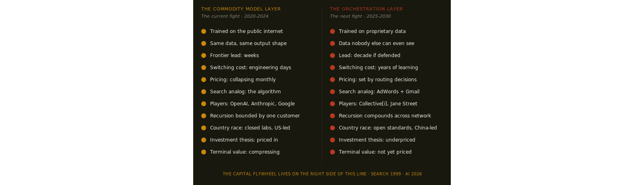
Task: Click Recursion bounded by one customer
Action: pyautogui.click(x=255, y=116)
